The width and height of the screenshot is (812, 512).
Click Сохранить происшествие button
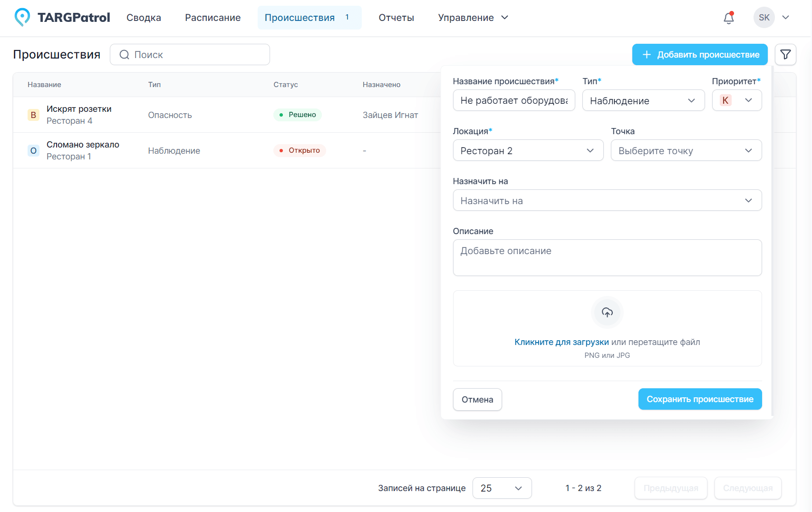coord(699,399)
